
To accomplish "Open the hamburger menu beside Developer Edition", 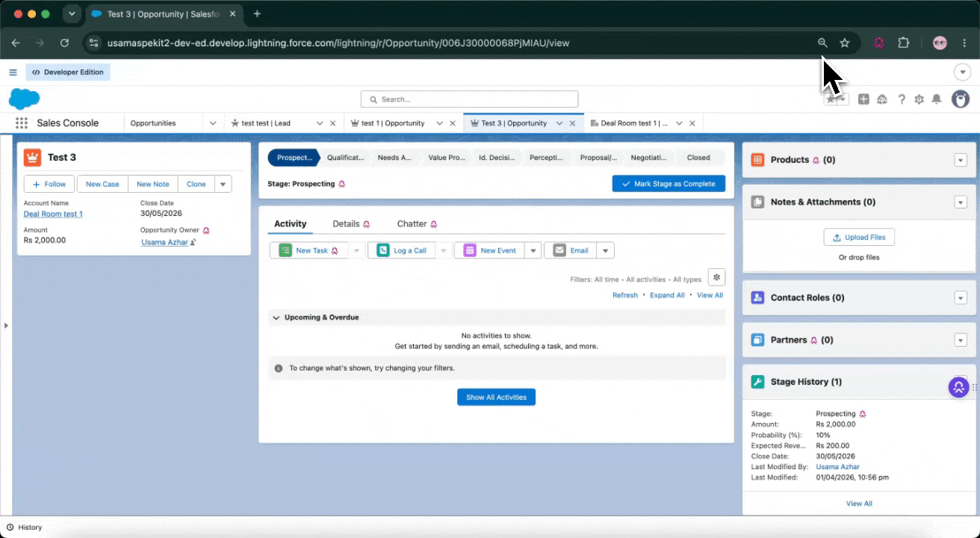I will tap(13, 72).
